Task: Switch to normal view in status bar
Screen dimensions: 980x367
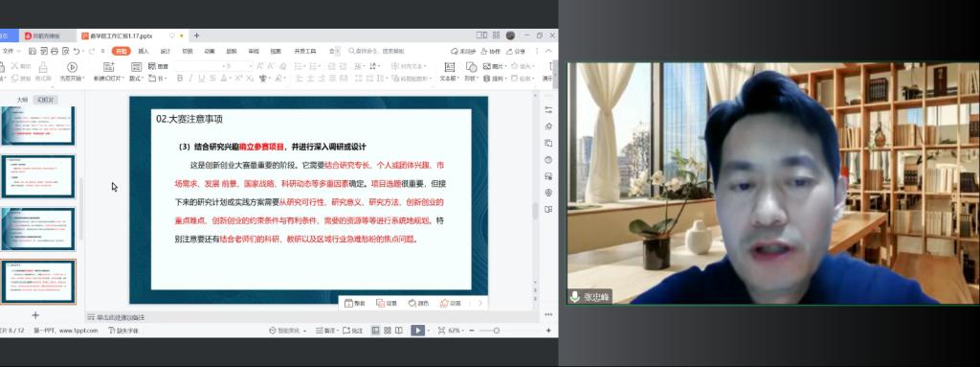Action: click(x=375, y=330)
